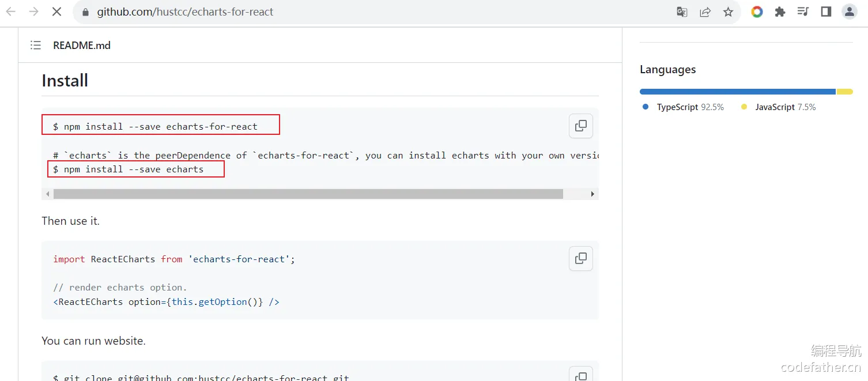Image resolution: width=868 pixels, height=381 pixels.
Task: Click JavaScript 7.5% language link
Action: [x=779, y=107]
